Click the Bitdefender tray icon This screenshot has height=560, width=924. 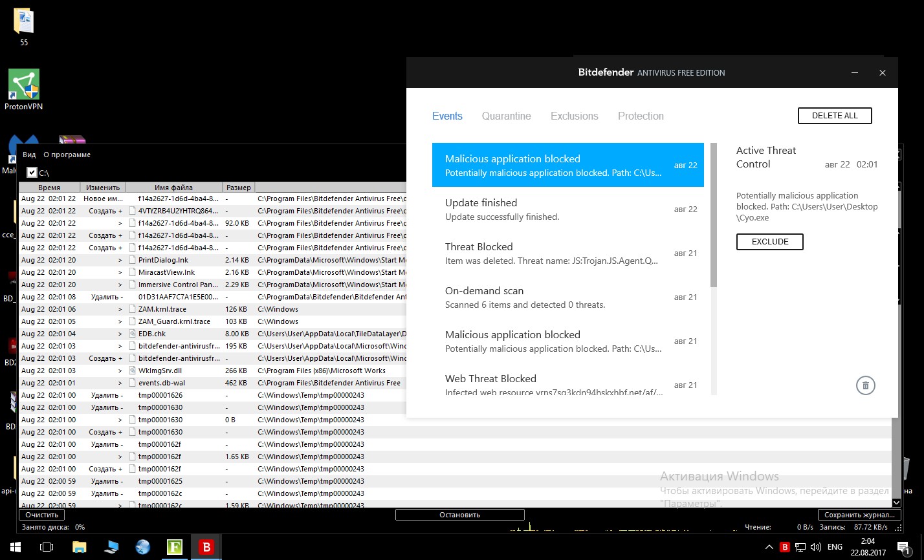[x=785, y=547]
